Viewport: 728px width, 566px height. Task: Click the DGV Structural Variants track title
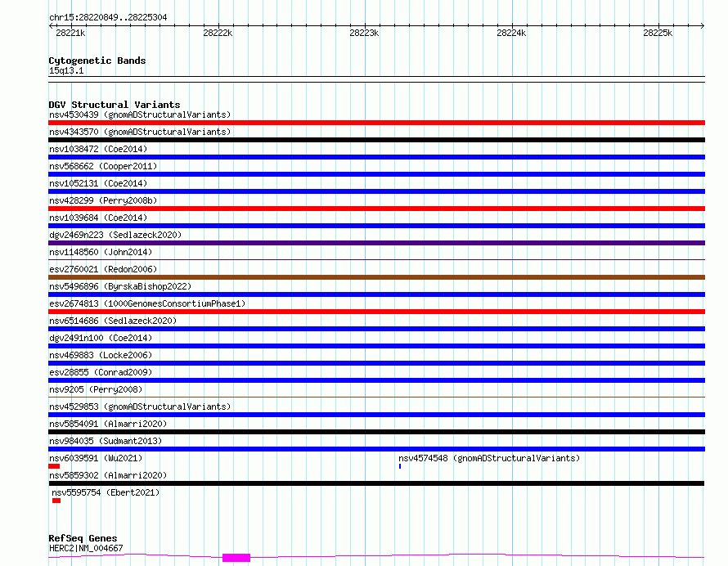tap(115, 105)
